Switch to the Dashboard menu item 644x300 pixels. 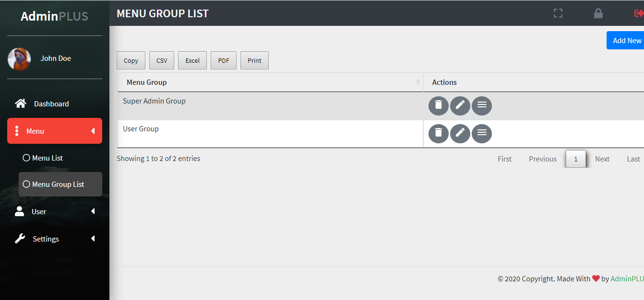(x=51, y=103)
